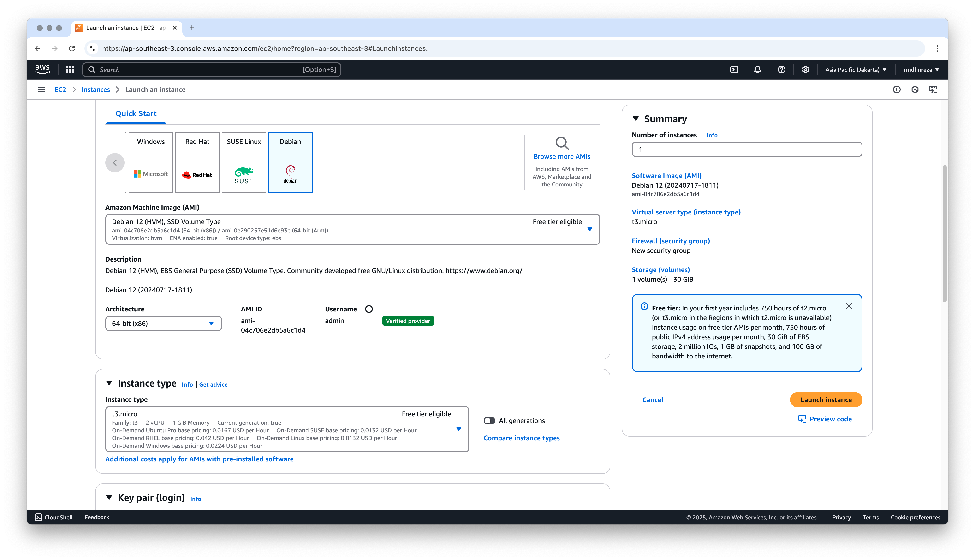Screen dimensions: 975x560
Task: Open Instance type Info link
Action: pos(187,385)
